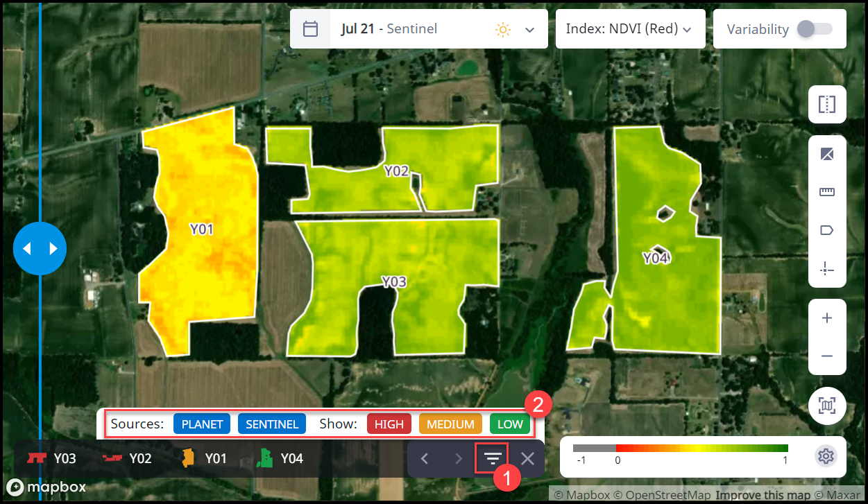Toggle the SENTINEL source filter
Screen dimensions: 868x504
272,424
